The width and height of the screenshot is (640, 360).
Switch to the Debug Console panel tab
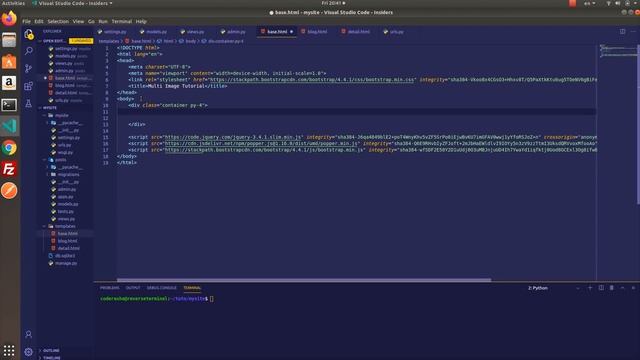tap(162, 288)
